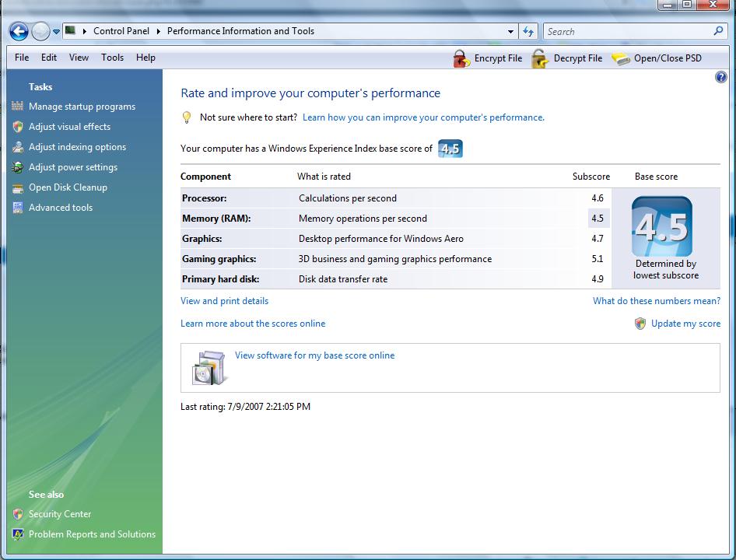
Task: Click the Refresh button in address bar
Action: [x=528, y=31]
